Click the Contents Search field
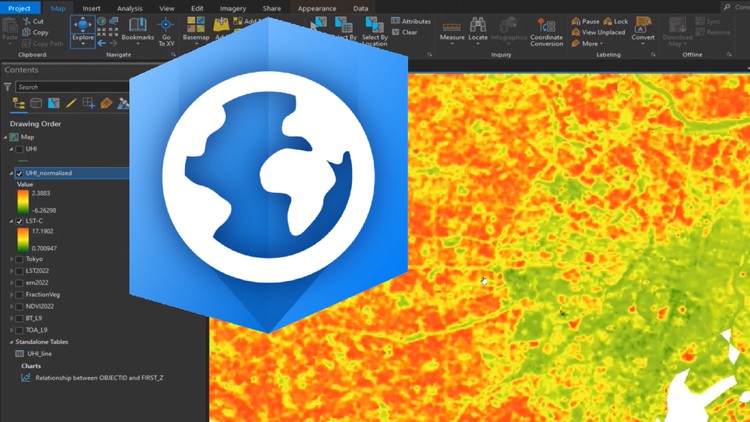Screen dimensions: 750x422 pyautogui.click(x=72, y=87)
